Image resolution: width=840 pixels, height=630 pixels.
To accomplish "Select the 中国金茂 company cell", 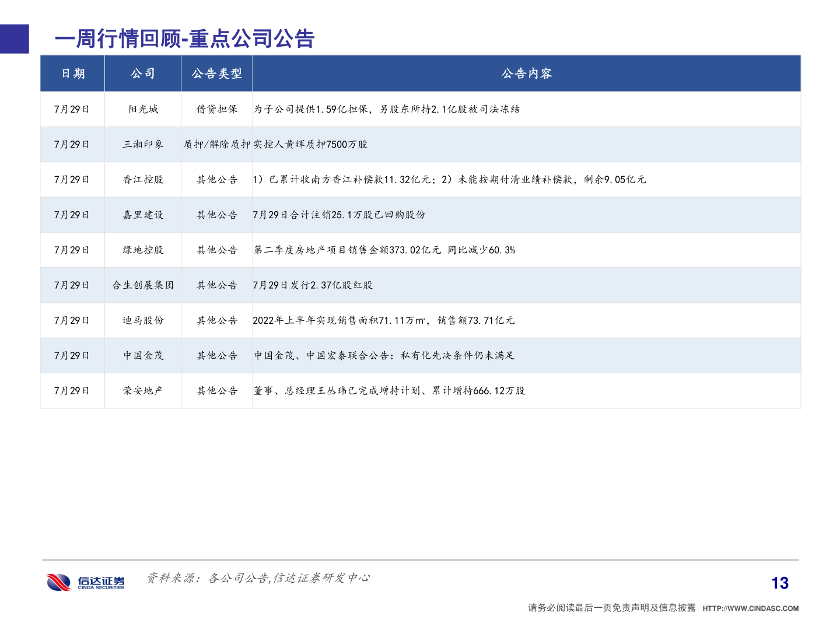I will (x=142, y=355).
